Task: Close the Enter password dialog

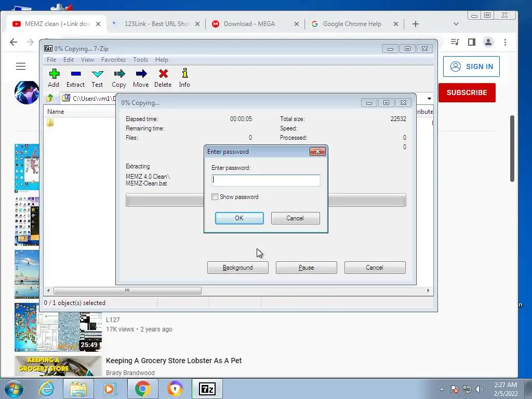Action: coord(317,151)
